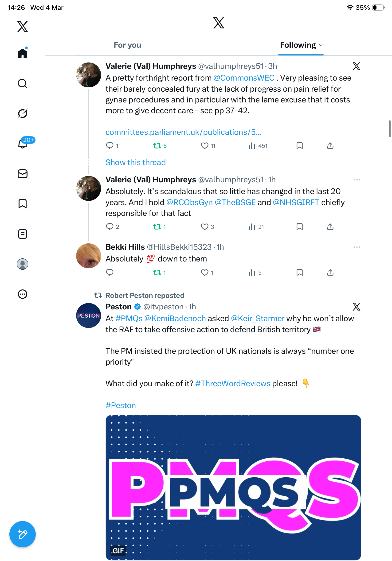The image size is (392, 561).
Task: Open more options on Bekki Hills' post
Action: click(x=357, y=247)
